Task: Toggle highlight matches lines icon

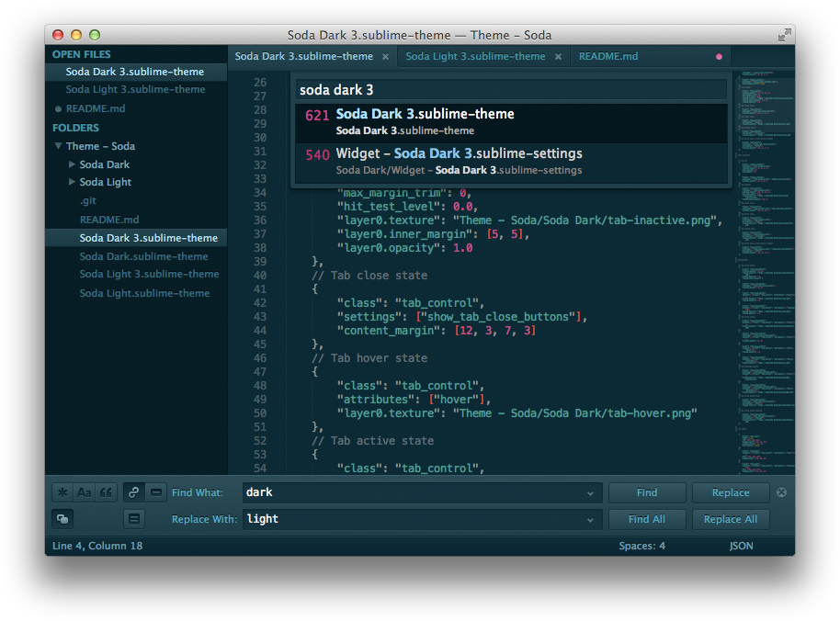Action: pyautogui.click(x=134, y=519)
